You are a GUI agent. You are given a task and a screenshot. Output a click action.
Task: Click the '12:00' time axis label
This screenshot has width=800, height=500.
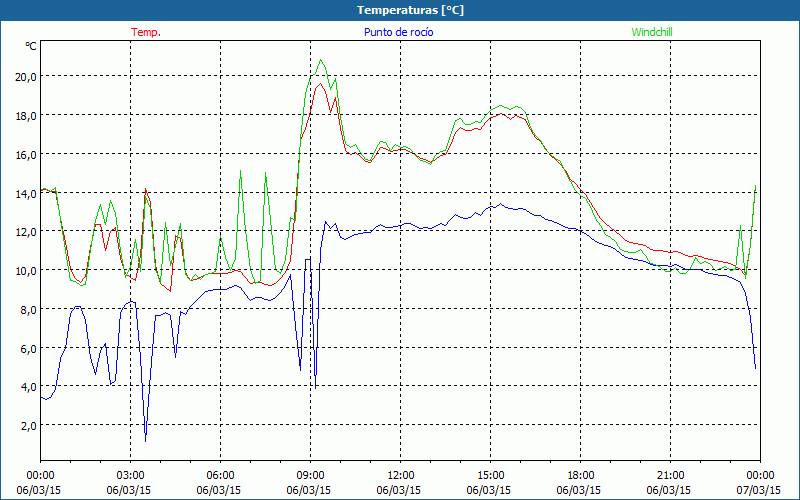click(401, 476)
